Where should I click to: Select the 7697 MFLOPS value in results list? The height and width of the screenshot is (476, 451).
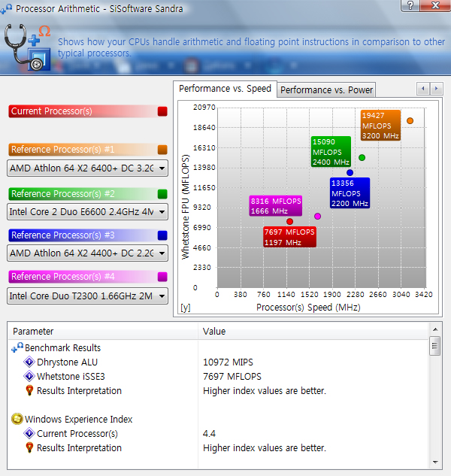tap(232, 377)
